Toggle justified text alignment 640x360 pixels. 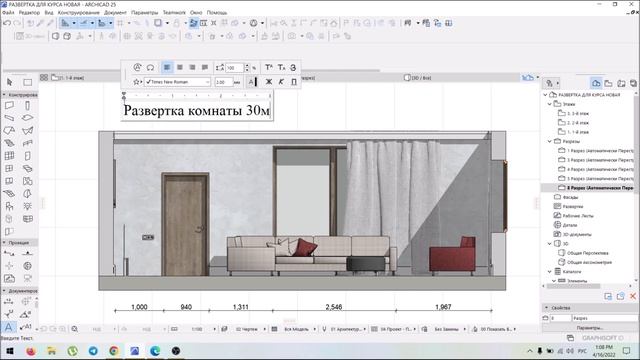click(205, 67)
